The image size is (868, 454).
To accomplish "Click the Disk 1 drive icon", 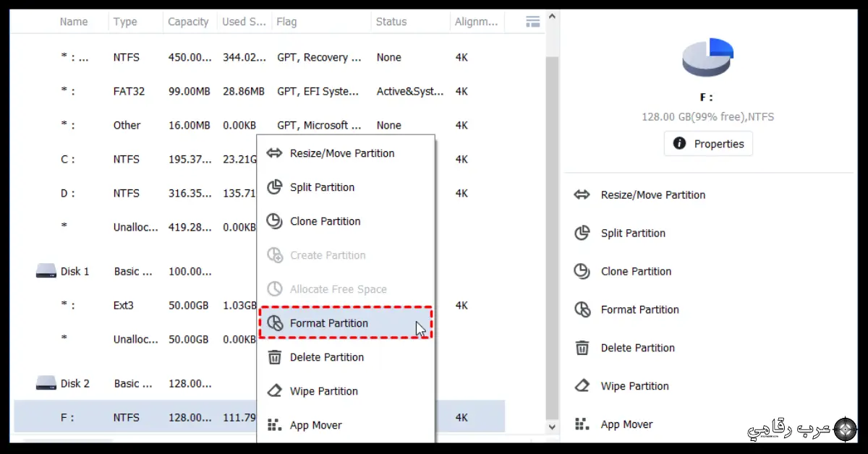I will click(45, 271).
